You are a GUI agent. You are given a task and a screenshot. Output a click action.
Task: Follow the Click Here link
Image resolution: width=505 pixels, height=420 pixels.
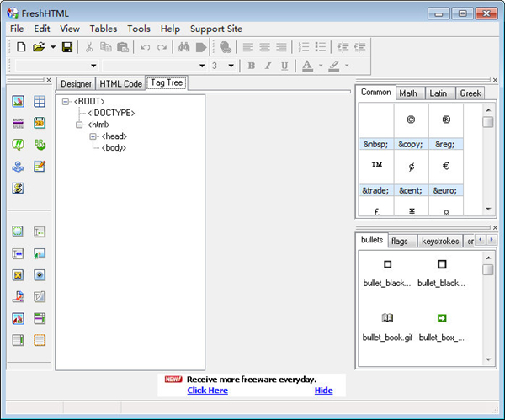click(x=207, y=391)
